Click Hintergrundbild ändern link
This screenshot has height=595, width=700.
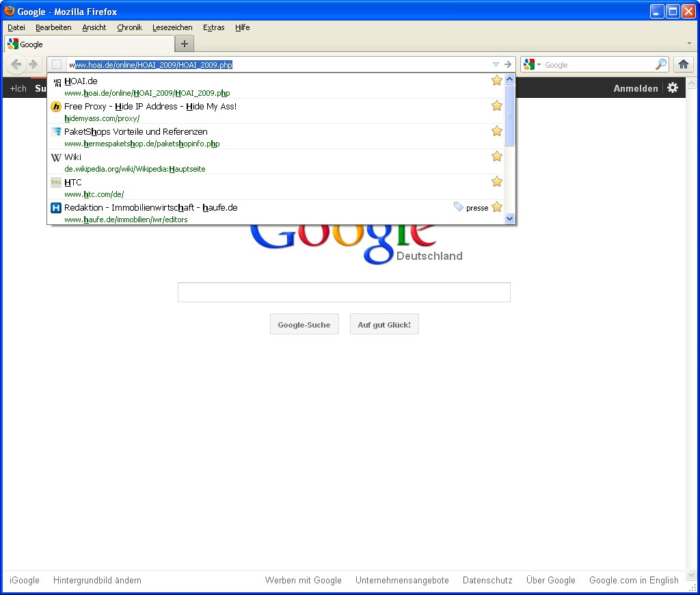pyautogui.click(x=97, y=580)
